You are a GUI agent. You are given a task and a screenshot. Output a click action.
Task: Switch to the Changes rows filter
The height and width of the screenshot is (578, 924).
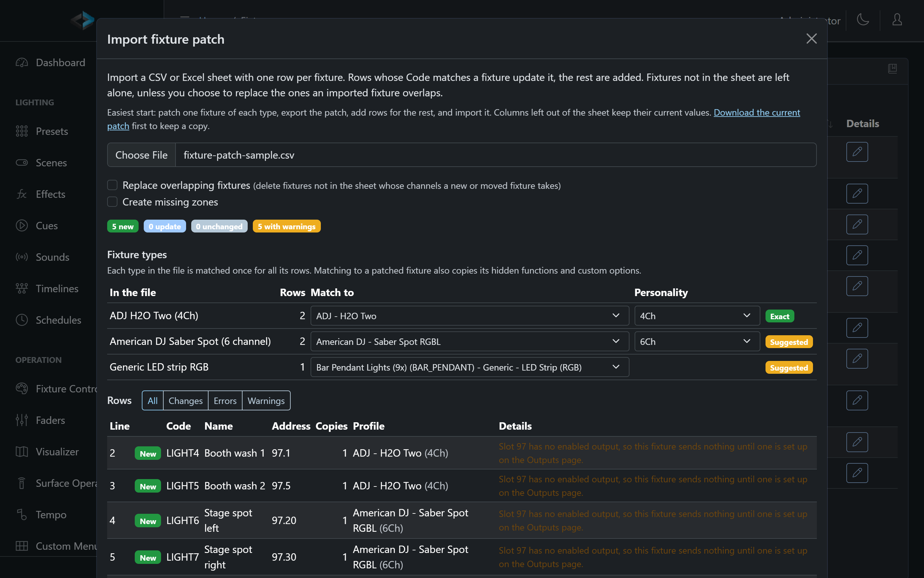coord(185,400)
